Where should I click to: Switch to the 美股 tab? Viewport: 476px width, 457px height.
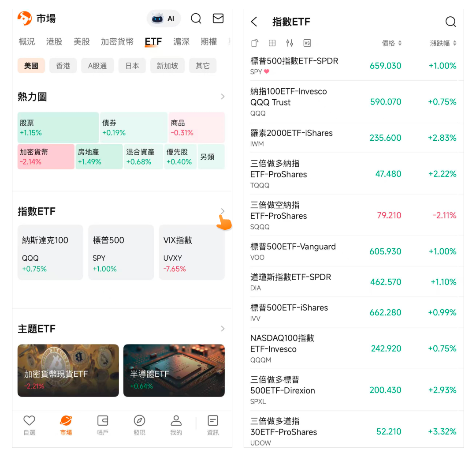[x=82, y=41]
